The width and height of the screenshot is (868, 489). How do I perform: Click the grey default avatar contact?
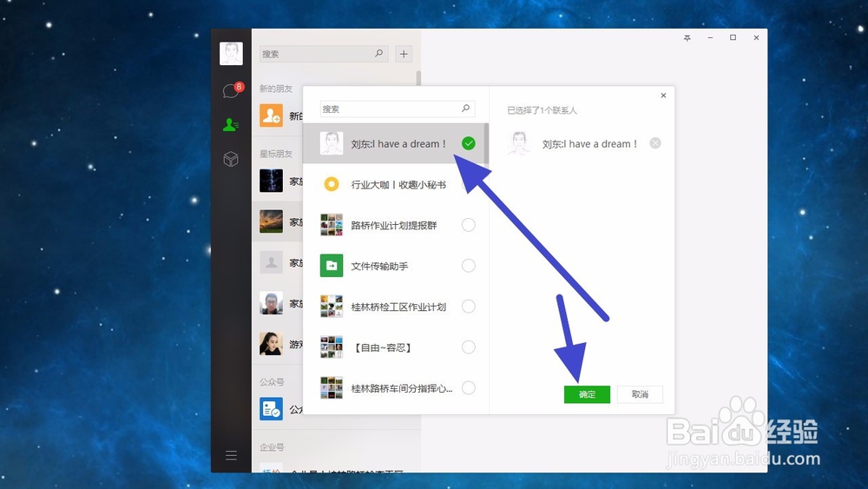(x=271, y=262)
